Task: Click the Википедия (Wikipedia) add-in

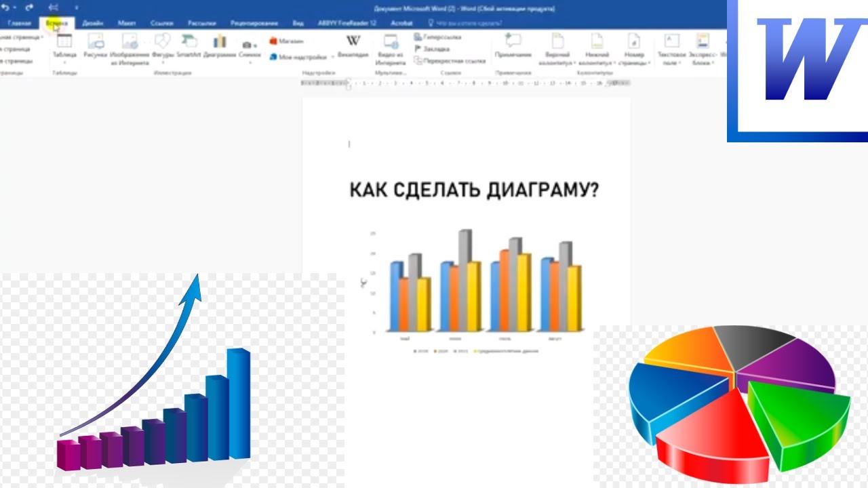Action: (x=353, y=47)
